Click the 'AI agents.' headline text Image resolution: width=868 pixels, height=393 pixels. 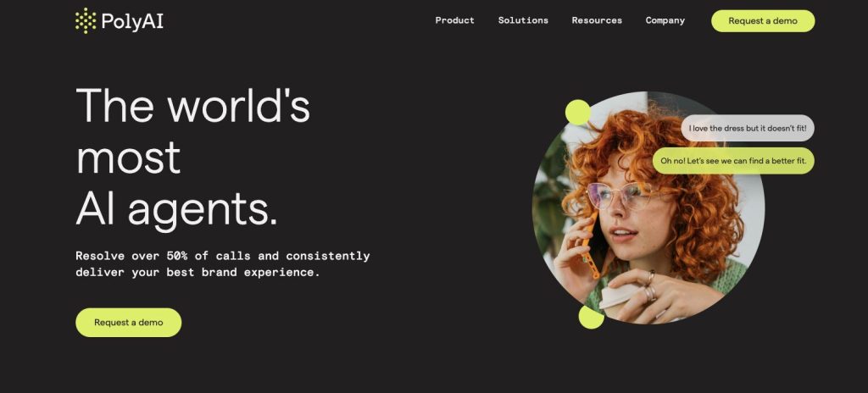[x=176, y=210]
